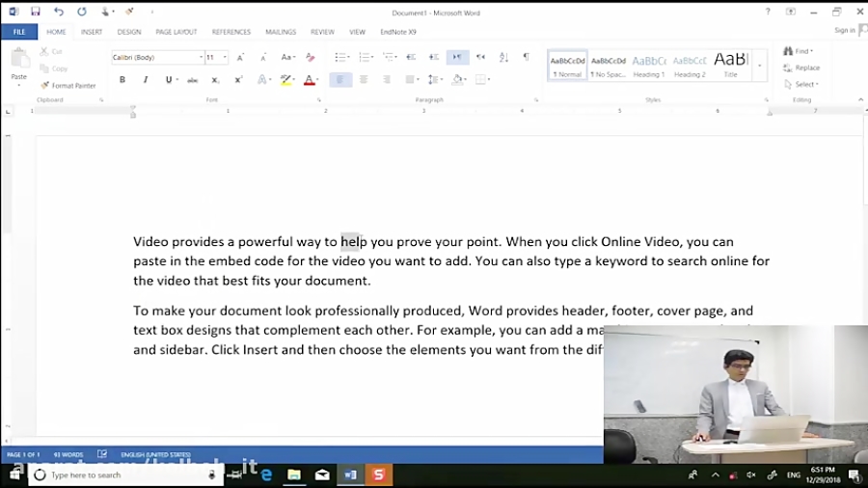Apply the text highlight color
Image resolution: width=868 pixels, height=488 pixels.
point(285,80)
